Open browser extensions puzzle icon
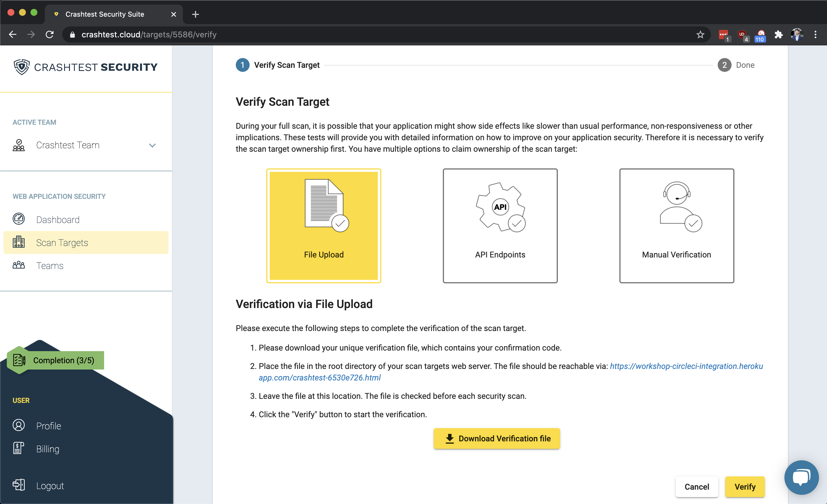 pyautogui.click(x=778, y=34)
